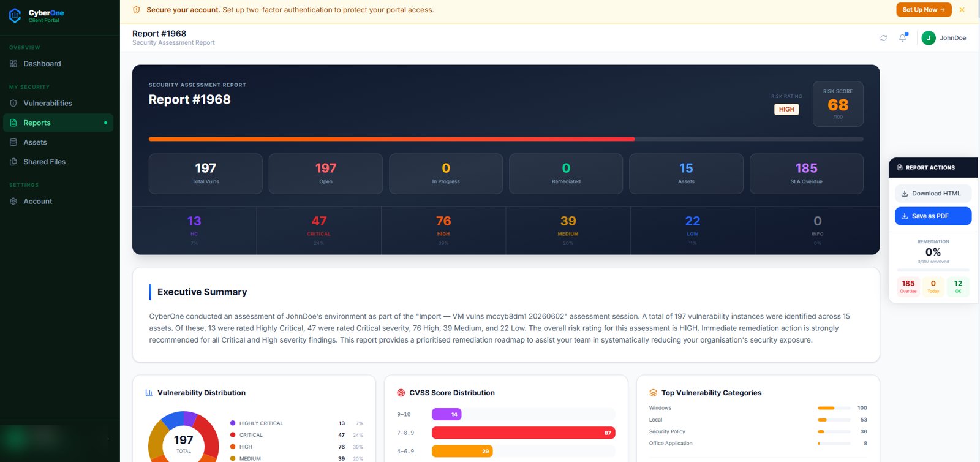
Task: Click the Local category row
Action: click(x=758, y=420)
